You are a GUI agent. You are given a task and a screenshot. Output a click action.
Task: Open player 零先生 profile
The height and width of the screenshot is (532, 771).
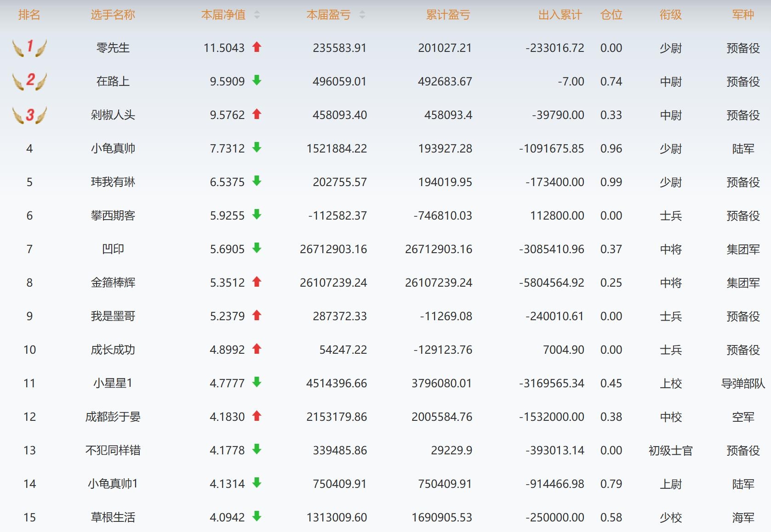[x=113, y=48]
